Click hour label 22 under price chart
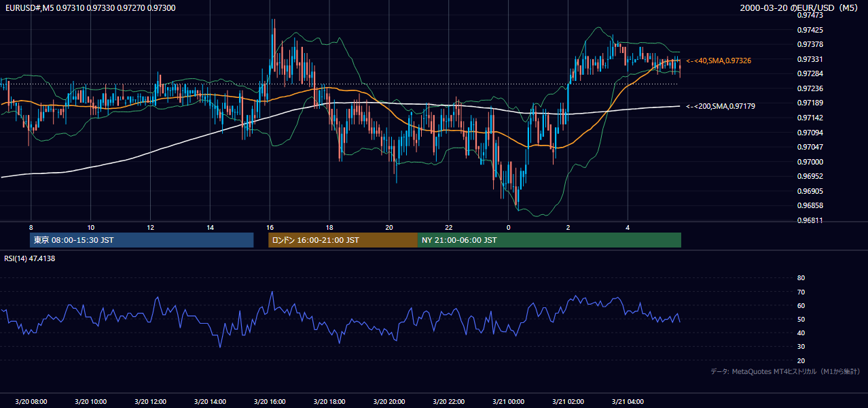 coord(449,227)
